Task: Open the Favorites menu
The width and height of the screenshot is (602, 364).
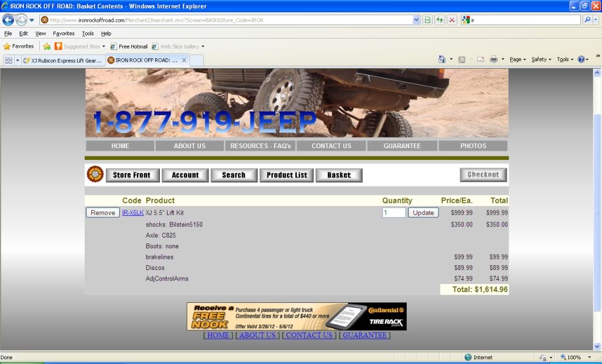Action: tap(63, 34)
